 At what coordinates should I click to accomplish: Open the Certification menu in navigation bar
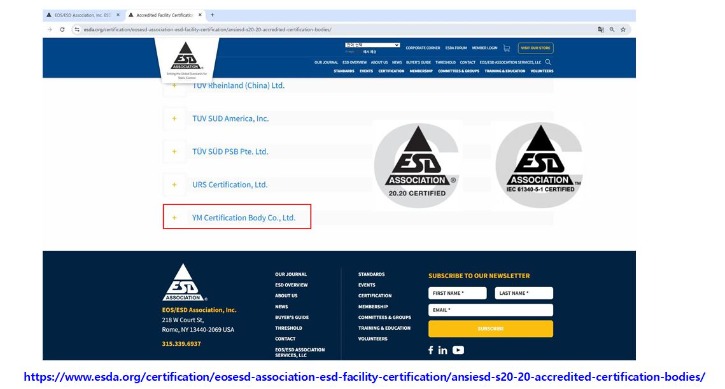click(x=391, y=71)
